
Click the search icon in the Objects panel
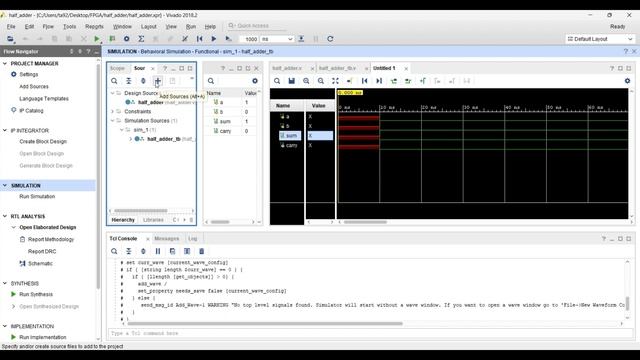[211, 81]
